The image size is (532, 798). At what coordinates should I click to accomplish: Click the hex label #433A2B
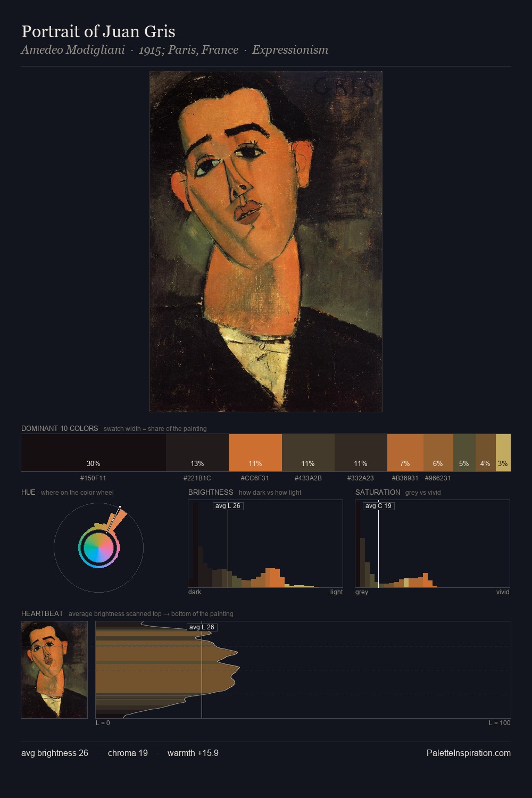(308, 478)
